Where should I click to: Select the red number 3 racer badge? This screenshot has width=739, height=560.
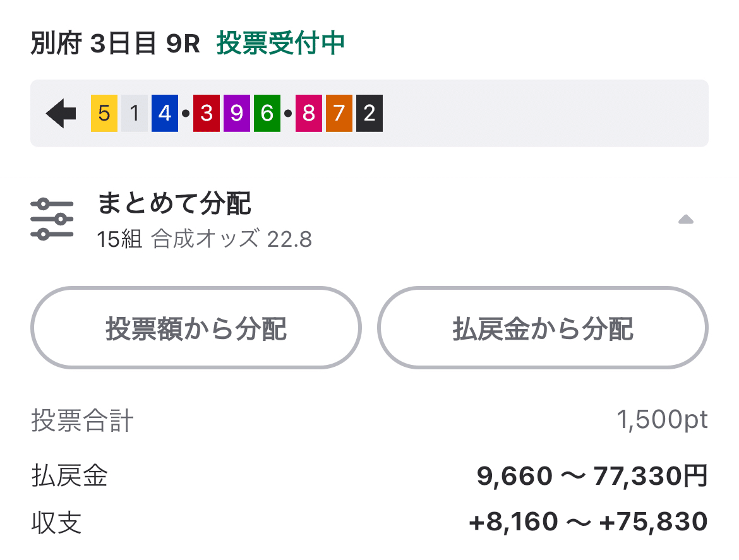pos(205,112)
